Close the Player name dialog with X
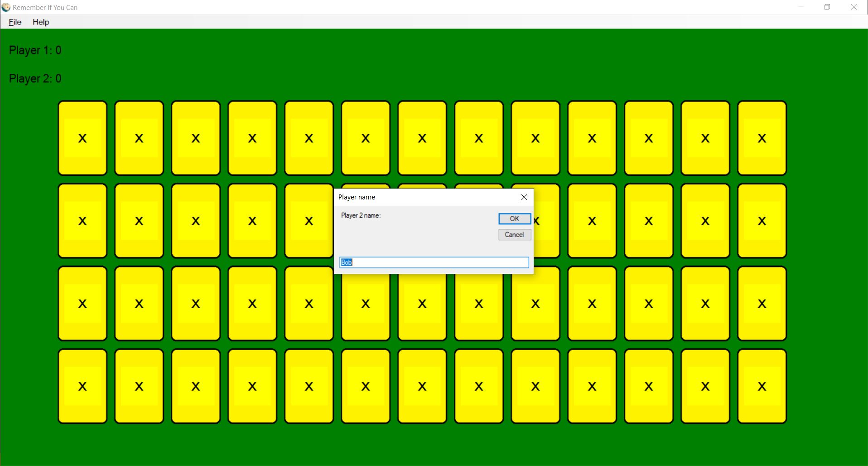The image size is (868, 466). tap(524, 197)
